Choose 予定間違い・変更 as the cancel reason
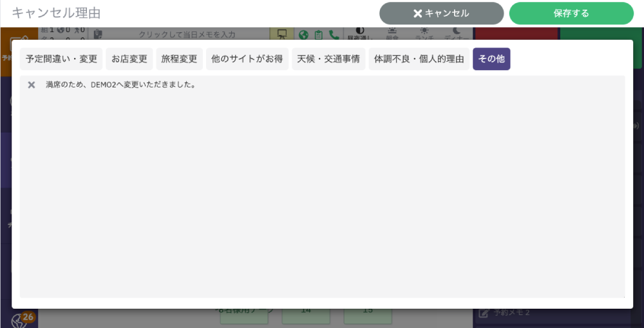This screenshot has height=328, width=644. coord(61,59)
